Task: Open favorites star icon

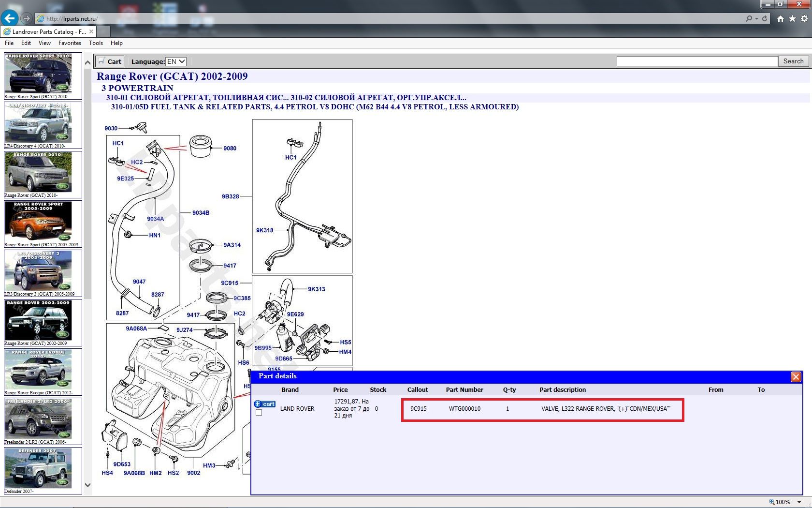Action: 792,18
